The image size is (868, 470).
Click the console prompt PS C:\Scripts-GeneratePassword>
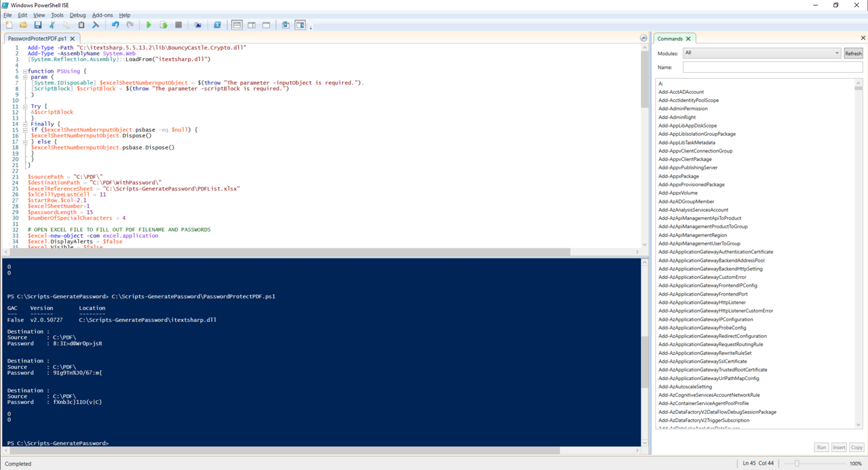[58, 443]
